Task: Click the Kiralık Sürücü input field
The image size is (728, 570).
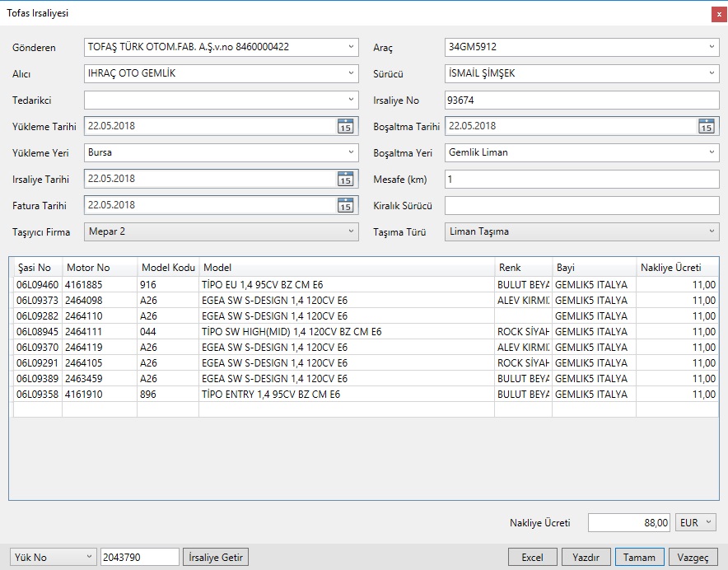Action: (581, 206)
